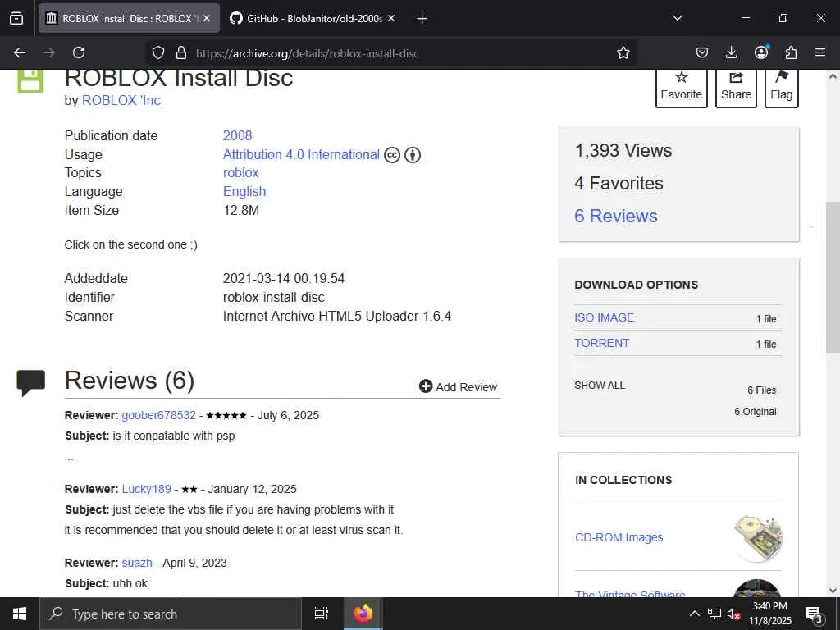Open the ROBLOX 'Inc creator link
Screen dimensions: 840x630
(x=121, y=100)
